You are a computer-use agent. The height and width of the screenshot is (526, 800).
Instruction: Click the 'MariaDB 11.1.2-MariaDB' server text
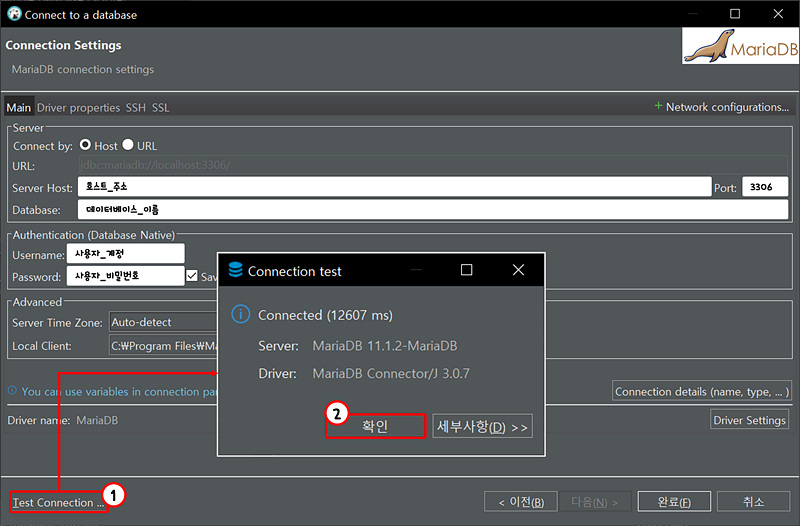[385, 345]
